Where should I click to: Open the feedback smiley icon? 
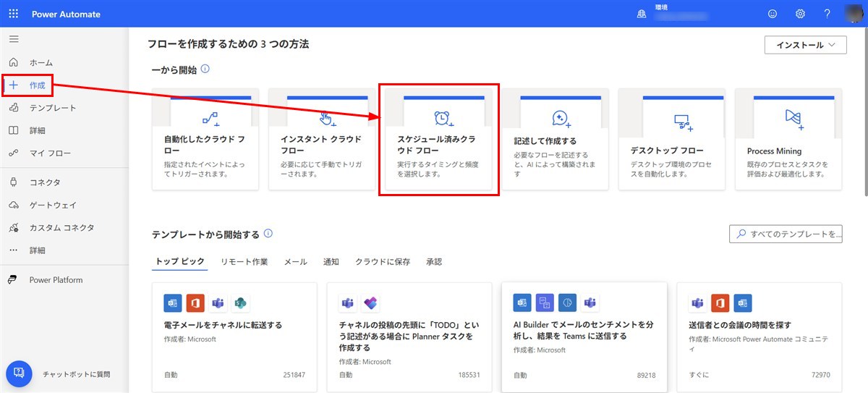click(773, 14)
